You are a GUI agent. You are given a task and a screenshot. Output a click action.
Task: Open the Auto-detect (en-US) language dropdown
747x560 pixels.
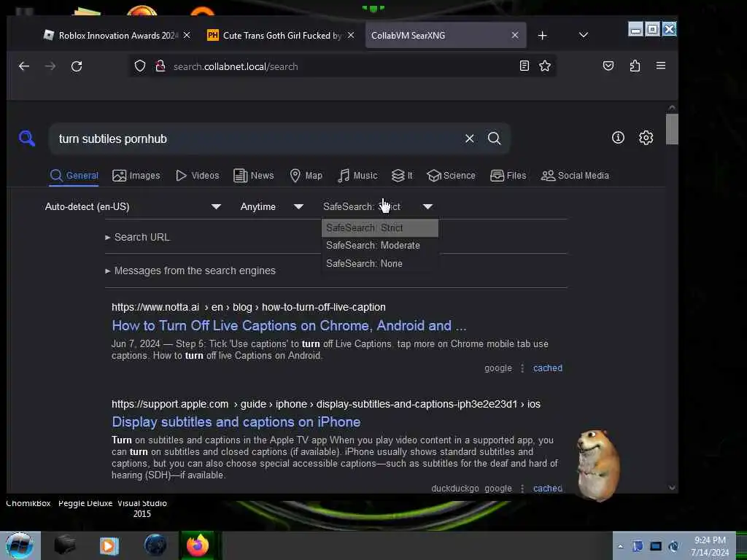click(133, 206)
